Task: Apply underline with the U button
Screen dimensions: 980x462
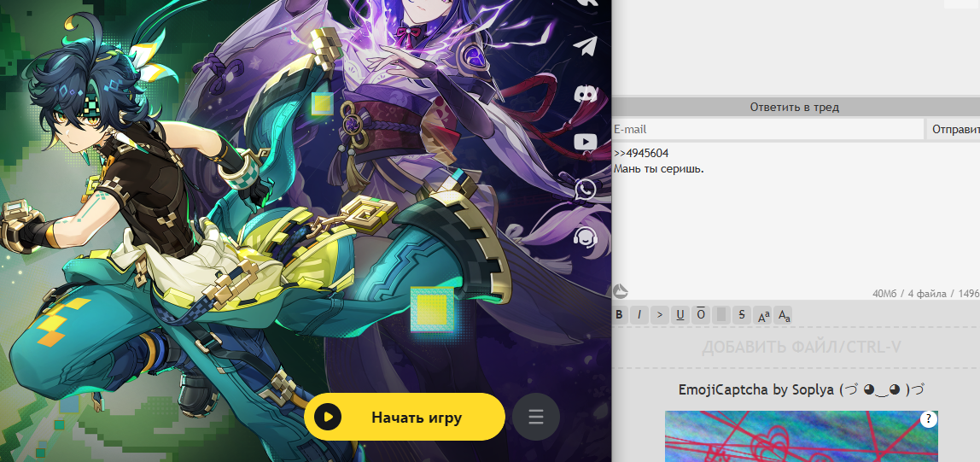Action: (680, 315)
